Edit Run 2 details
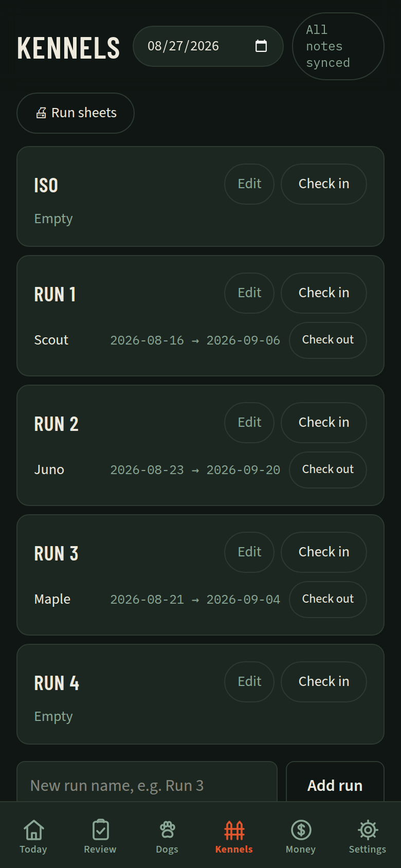This screenshot has width=401, height=868. (x=249, y=423)
